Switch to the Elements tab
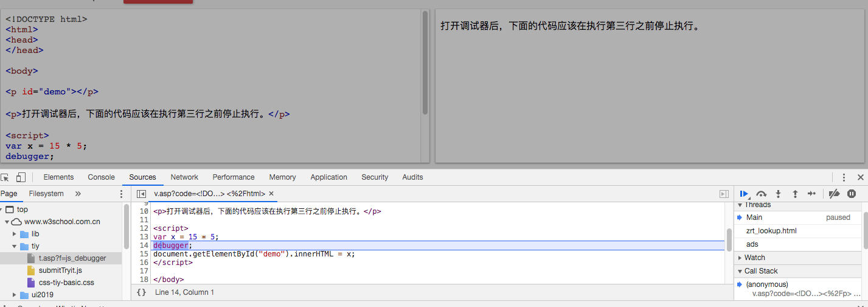Image resolution: width=868 pixels, height=307 pixels. coord(58,177)
